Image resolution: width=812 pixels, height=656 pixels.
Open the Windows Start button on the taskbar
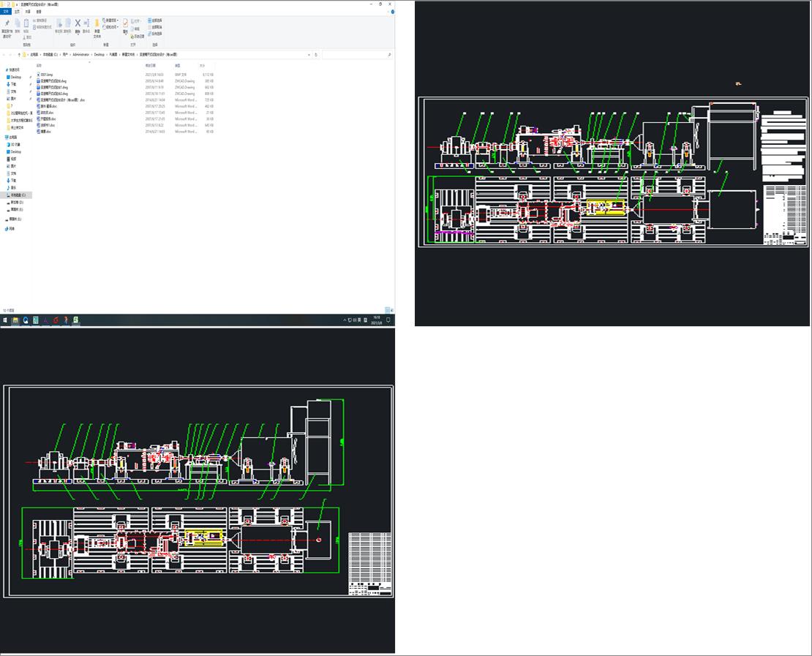(x=5, y=320)
